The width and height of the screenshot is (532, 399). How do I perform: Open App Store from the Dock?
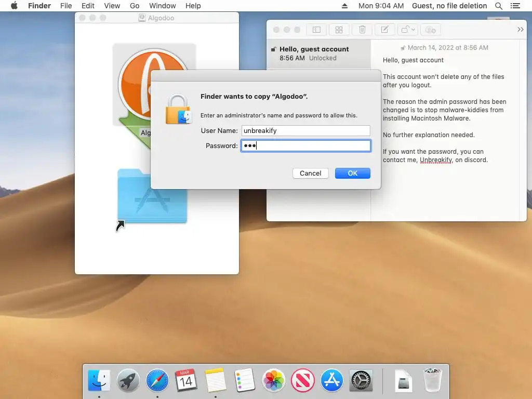coord(332,380)
